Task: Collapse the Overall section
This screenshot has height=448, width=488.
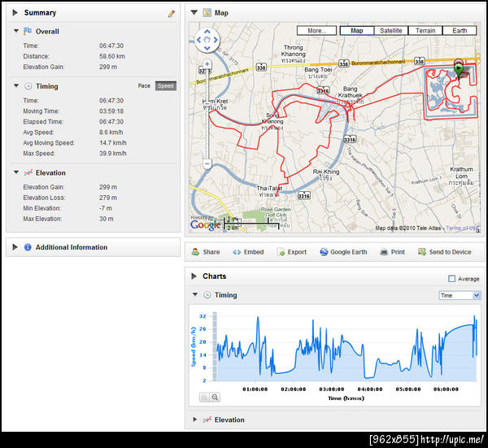Action: pyautogui.click(x=16, y=31)
